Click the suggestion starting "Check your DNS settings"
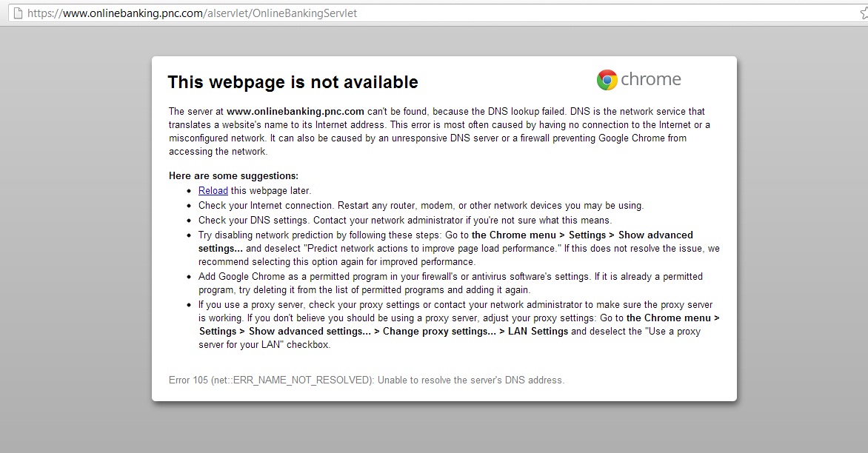Screen dimensions: 868x453 coord(405,220)
